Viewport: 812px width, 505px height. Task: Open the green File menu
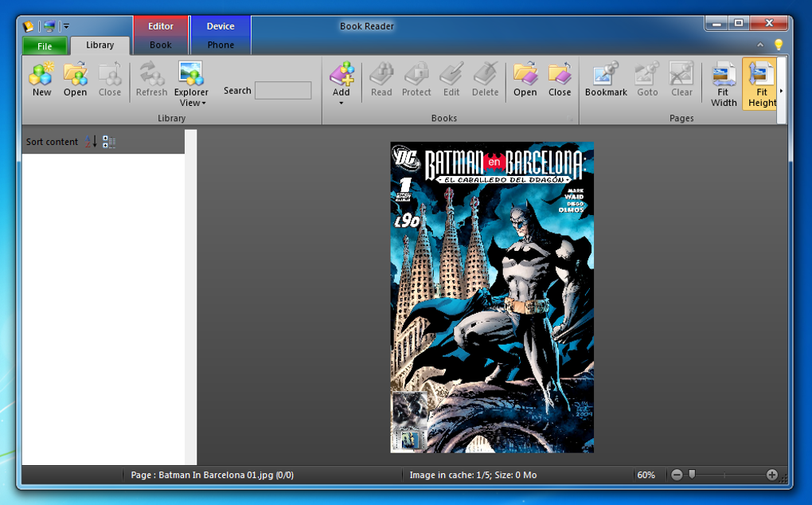tap(45, 46)
